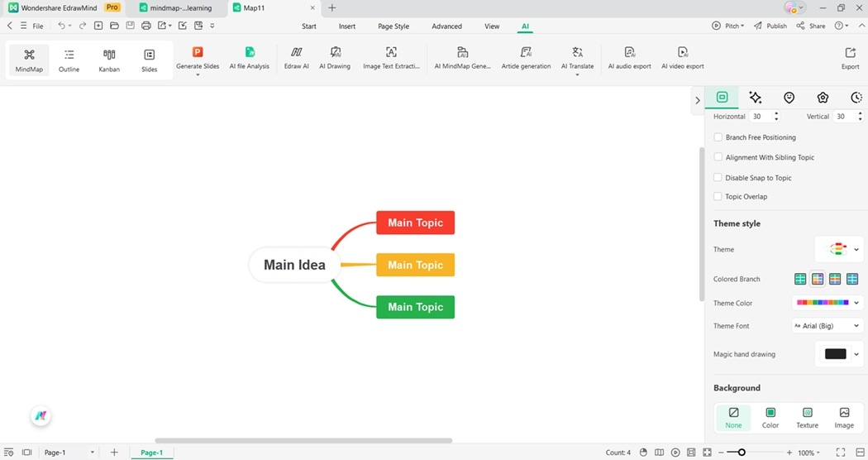Open the Start ribbon tab

click(309, 26)
